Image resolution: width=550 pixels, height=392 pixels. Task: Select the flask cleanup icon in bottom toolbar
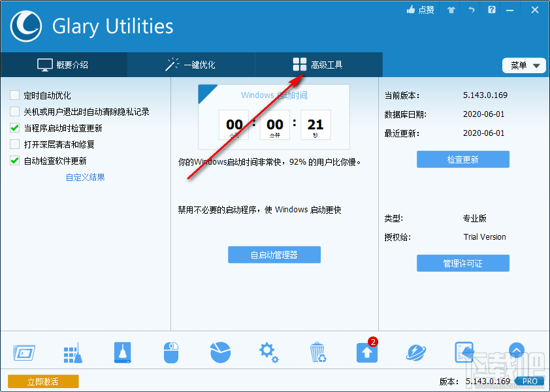point(121,351)
